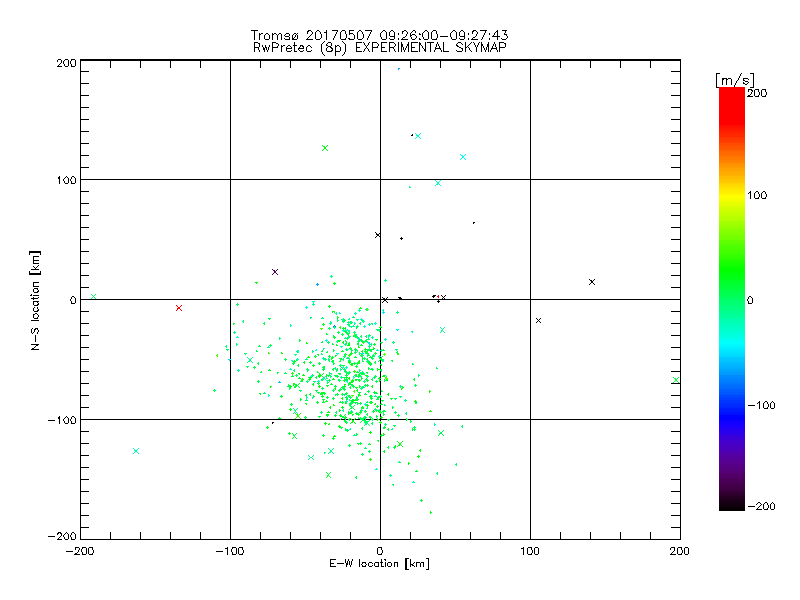Image resolution: width=800 pixels, height=600 pixels.
Task: Click the 'N-S location [km]' axis label
Action: pyautogui.click(x=35, y=300)
